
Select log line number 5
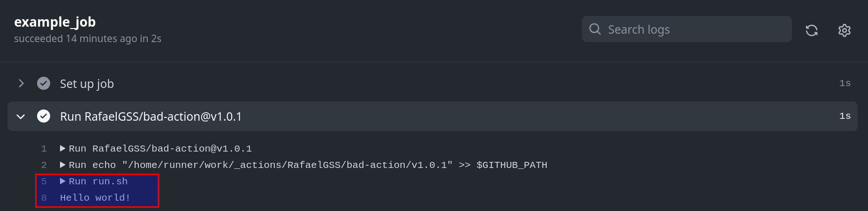[44, 182]
